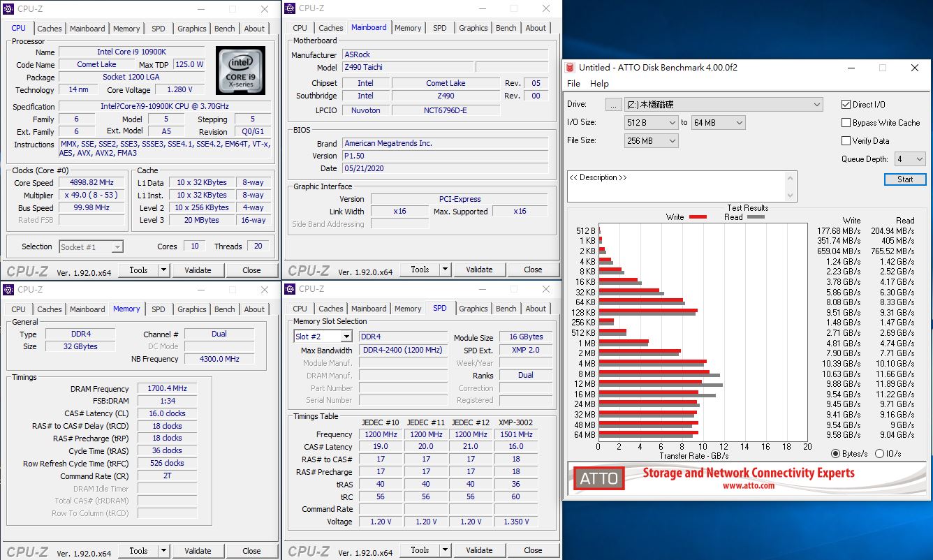The height and width of the screenshot is (560, 933).
Task: Open the I/O Size start dropdown showing 512 B
Action: tap(651, 123)
